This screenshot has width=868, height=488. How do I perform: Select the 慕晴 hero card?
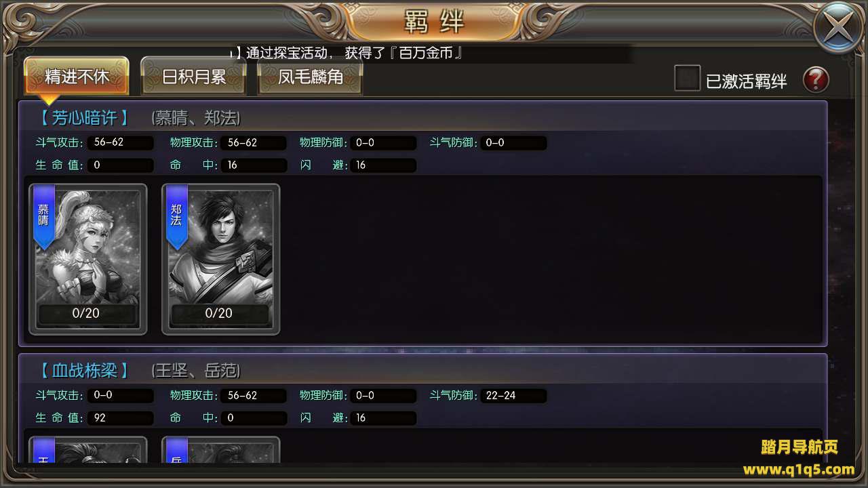[x=88, y=260]
